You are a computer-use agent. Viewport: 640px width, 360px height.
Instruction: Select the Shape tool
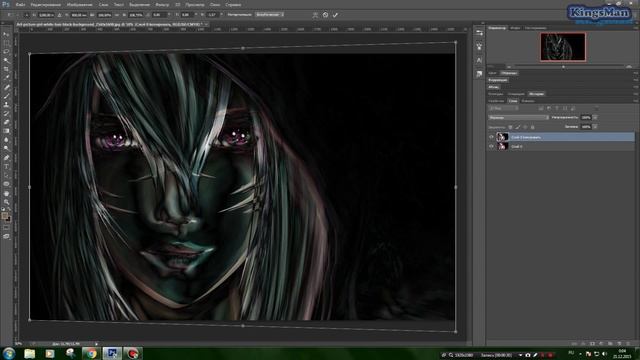coord(6,184)
